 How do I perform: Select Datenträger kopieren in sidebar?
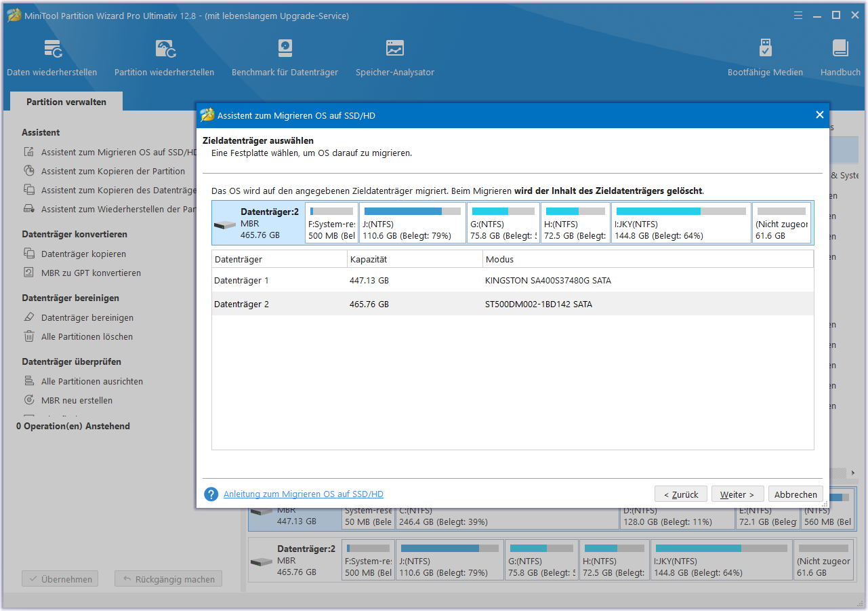click(83, 254)
